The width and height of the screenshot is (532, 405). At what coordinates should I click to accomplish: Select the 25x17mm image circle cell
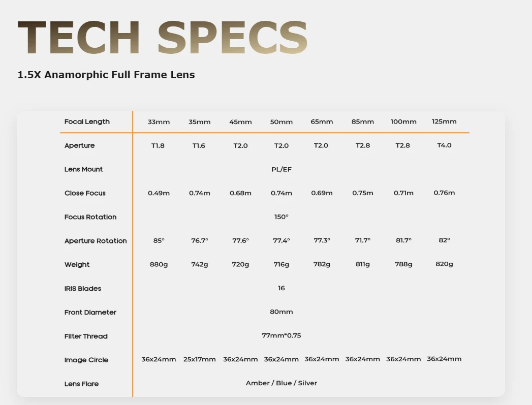coord(200,359)
